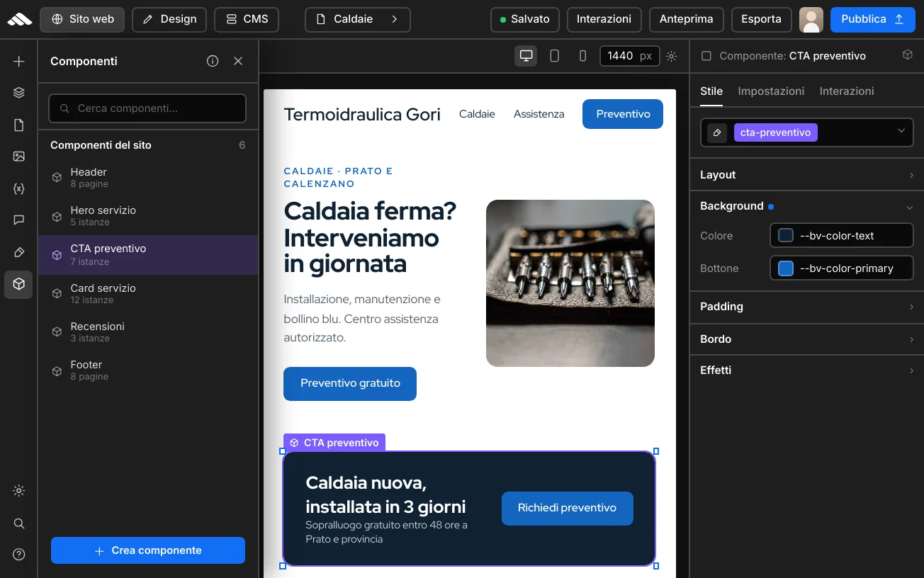The height and width of the screenshot is (578, 924).
Task: Click the active Components cube icon in left rail
Action: [19, 284]
